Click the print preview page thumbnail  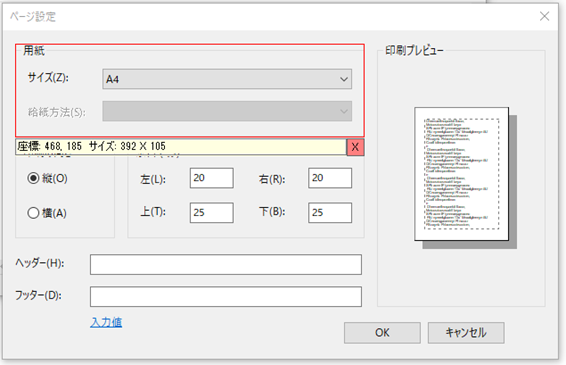click(462, 174)
